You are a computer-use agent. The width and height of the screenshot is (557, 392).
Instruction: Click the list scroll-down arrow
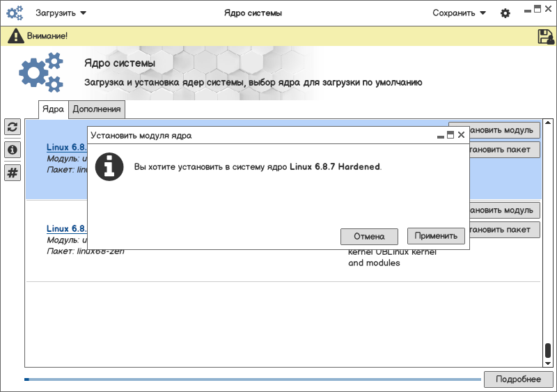(x=548, y=363)
